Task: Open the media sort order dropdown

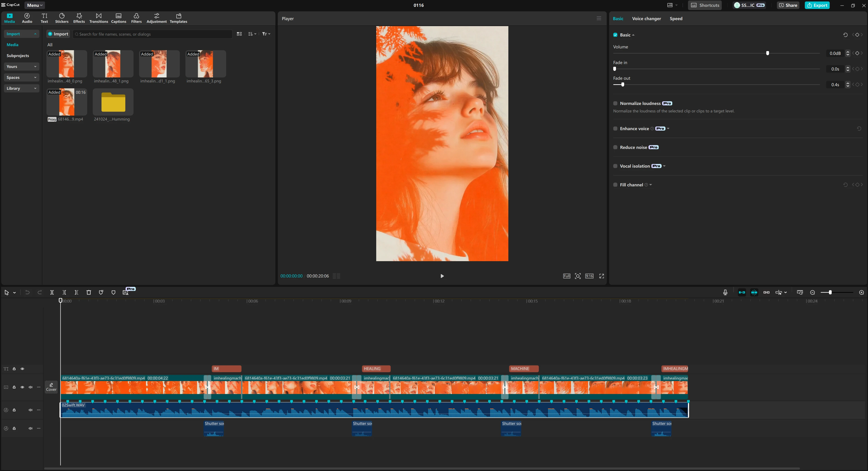Action: click(x=252, y=34)
